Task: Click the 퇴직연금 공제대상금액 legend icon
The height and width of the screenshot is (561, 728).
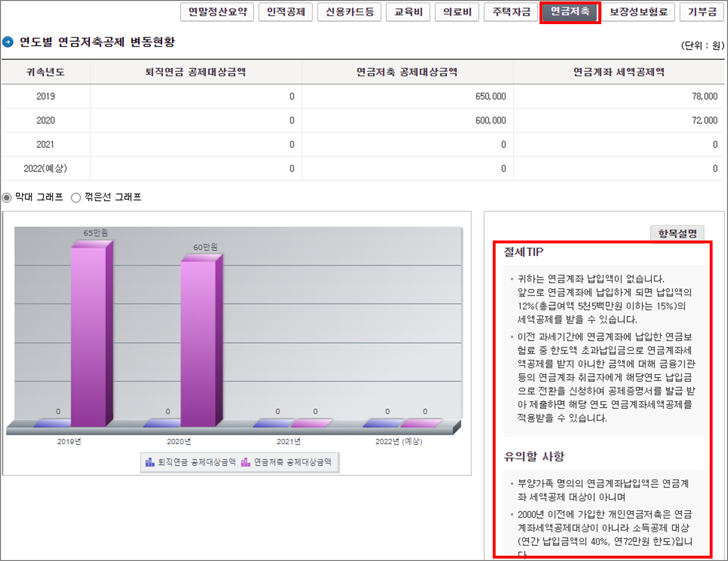Action: (x=150, y=462)
